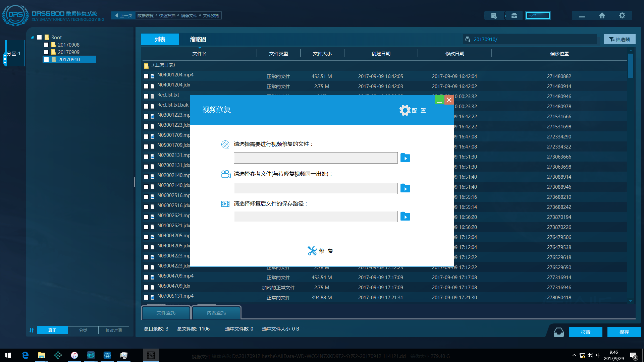
Task: Click the toolbox briefcase icon
Action: point(514,16)
